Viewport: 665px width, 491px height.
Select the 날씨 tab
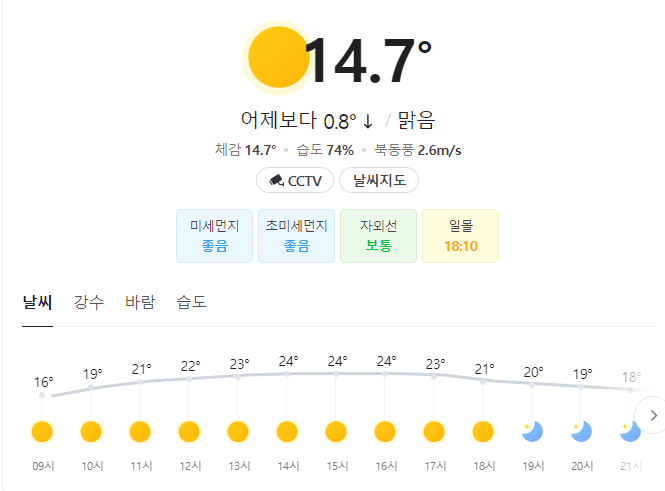(x=37, y=302)
